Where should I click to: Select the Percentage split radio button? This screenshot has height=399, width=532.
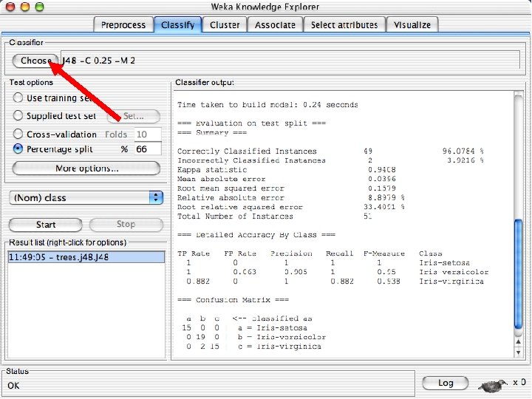pyautogui.click(x=18, y=149)
